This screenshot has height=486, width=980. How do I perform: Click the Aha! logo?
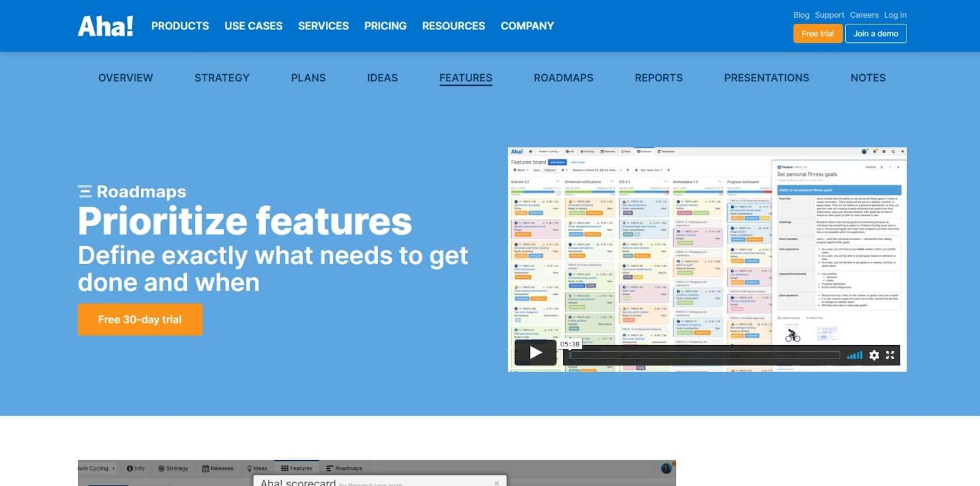[x=105, y=26]
